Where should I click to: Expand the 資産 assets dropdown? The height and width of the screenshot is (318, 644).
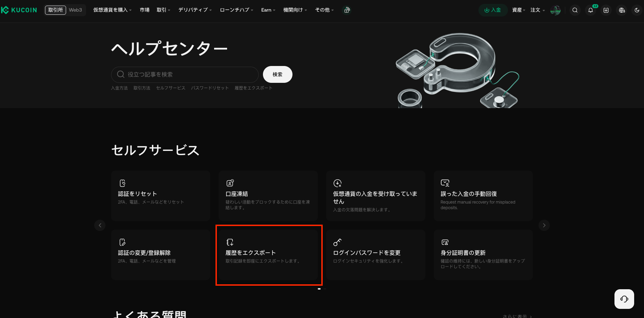519,10
